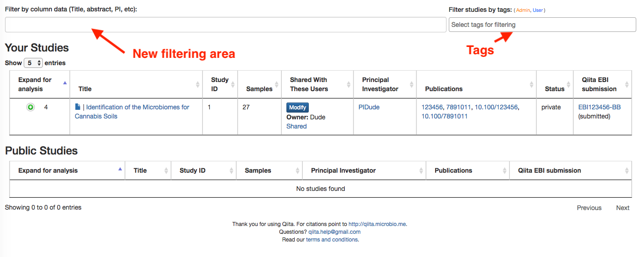Open the Shared users link
Screen dimensions: 644x257
click(296, 126)
